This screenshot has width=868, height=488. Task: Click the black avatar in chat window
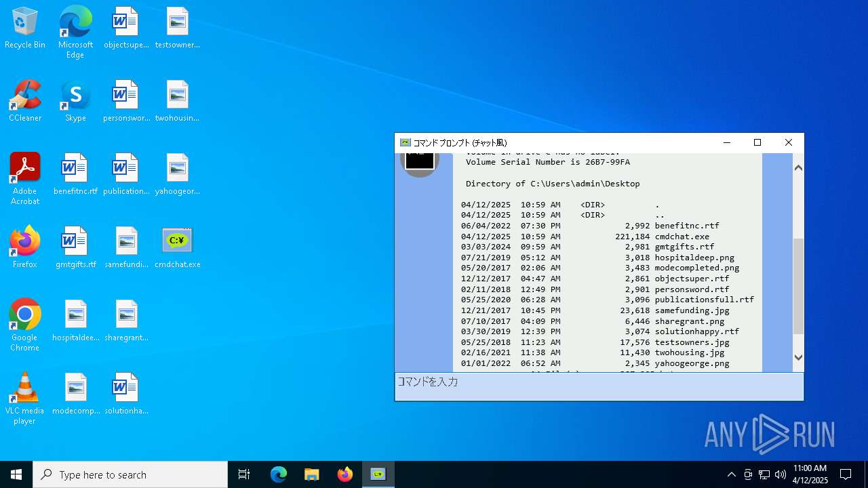(420, 161)
